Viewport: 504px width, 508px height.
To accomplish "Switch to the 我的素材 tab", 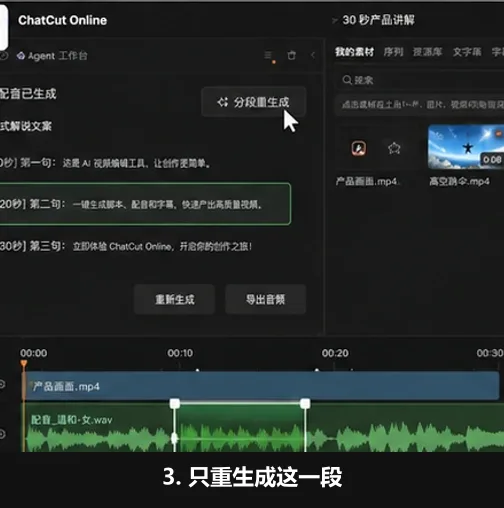I will pyautogui.click(x=354, y=52).
